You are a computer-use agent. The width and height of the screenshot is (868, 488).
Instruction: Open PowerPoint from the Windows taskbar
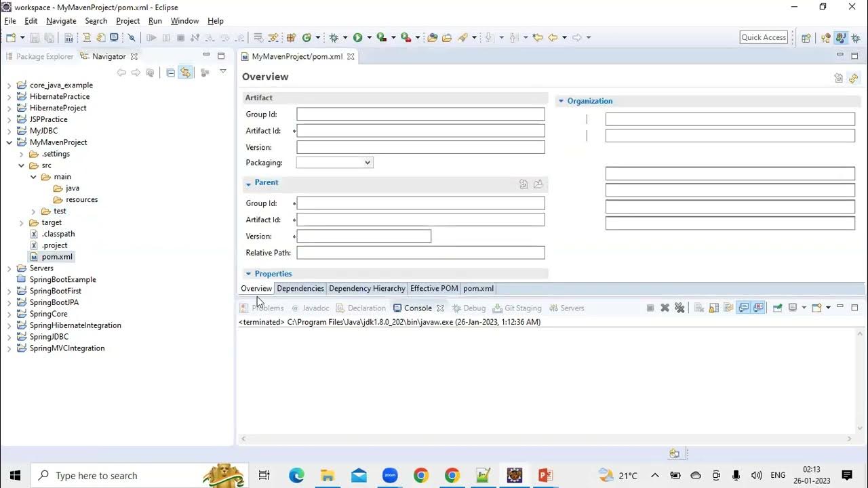[x=545, y=476]
